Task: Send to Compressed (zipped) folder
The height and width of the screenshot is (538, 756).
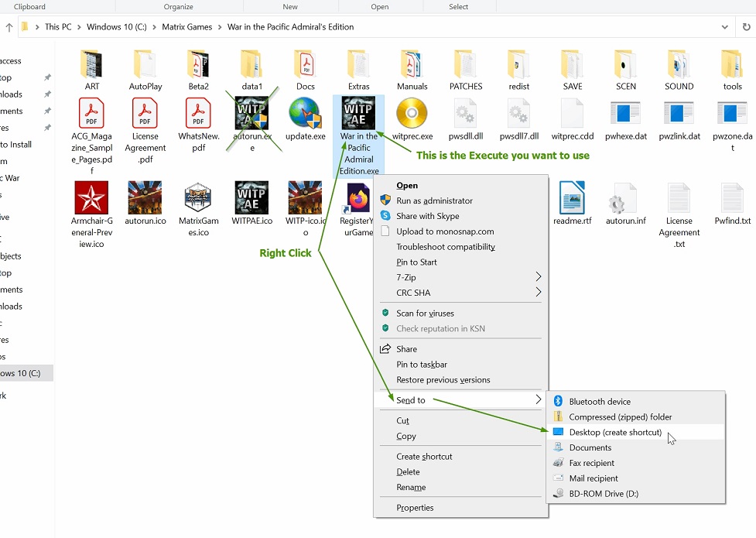Action: tap(636, 417)
